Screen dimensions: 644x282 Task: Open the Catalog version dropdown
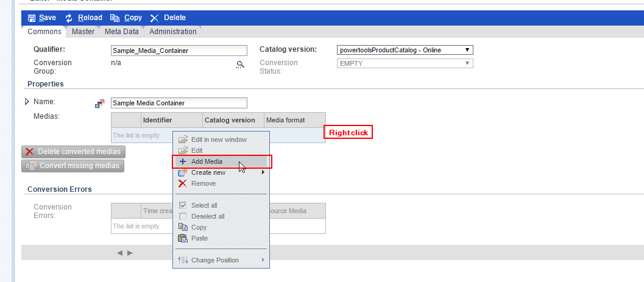click(x=405, y=50)
